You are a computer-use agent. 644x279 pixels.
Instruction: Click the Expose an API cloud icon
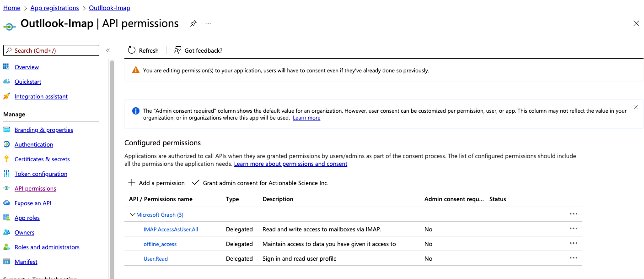(6, 203)
